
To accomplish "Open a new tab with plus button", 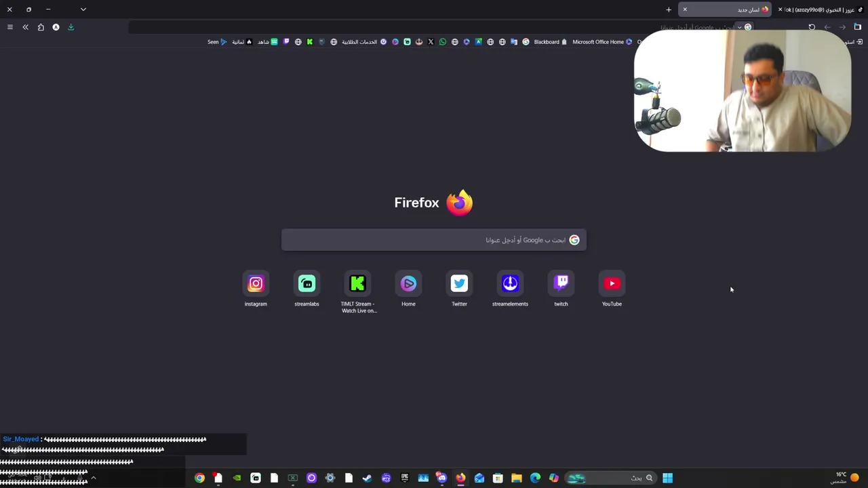I will pyautogui.click(x=669, y=9).
